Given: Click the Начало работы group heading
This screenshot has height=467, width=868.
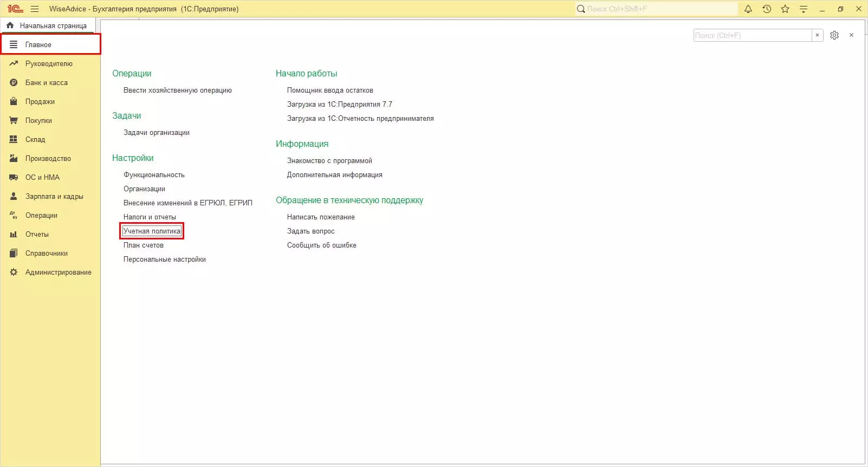Looking at the screenshot, I should 306,73.
